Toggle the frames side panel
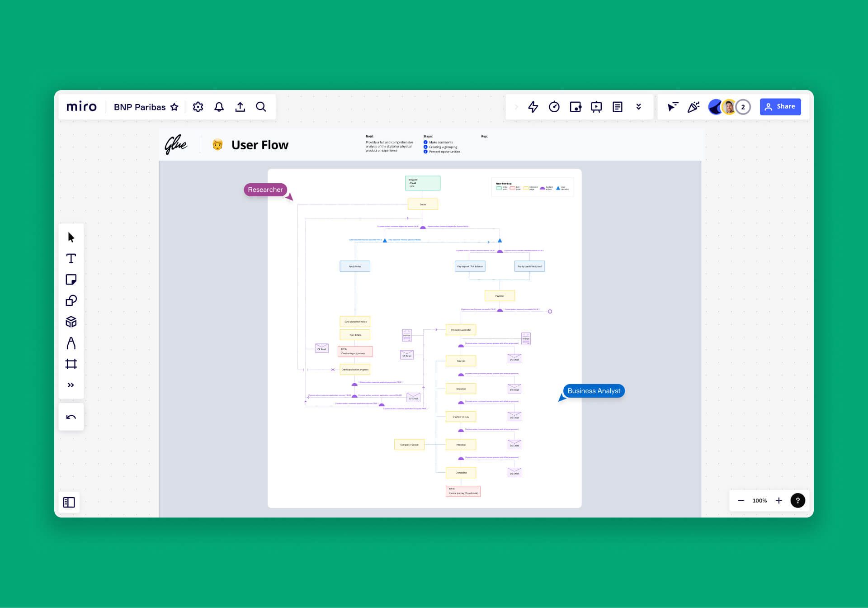 tap(69, 502)
